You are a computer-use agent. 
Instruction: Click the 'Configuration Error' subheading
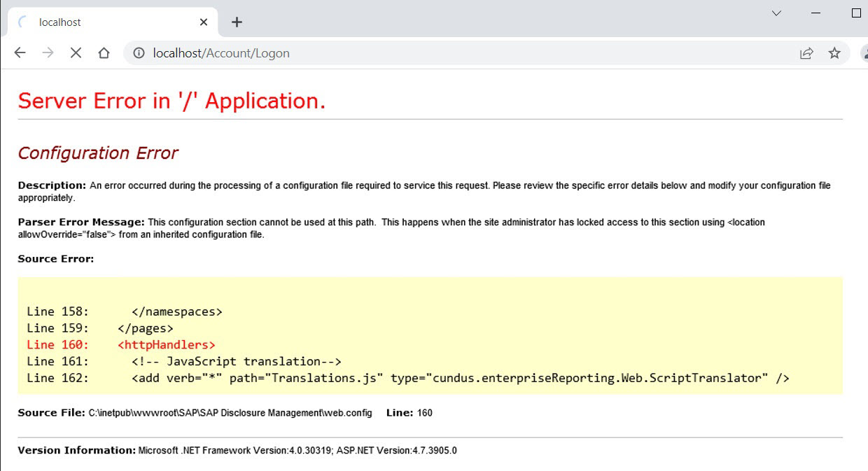(x=98, y=153)
